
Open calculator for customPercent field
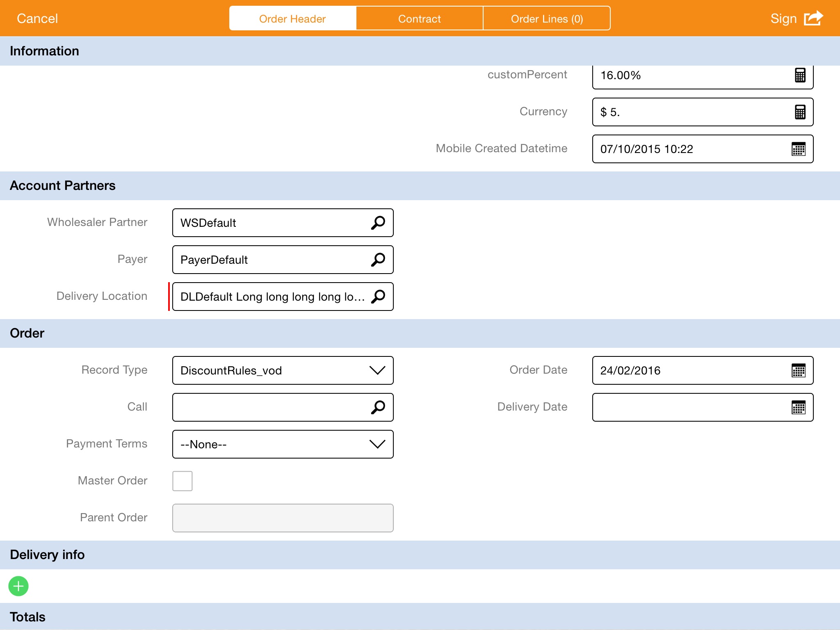[x=800, y=75]
